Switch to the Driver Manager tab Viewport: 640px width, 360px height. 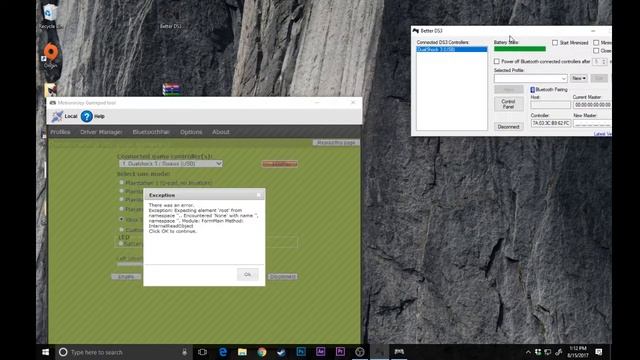pyautogui.click(x=101, y=132)
